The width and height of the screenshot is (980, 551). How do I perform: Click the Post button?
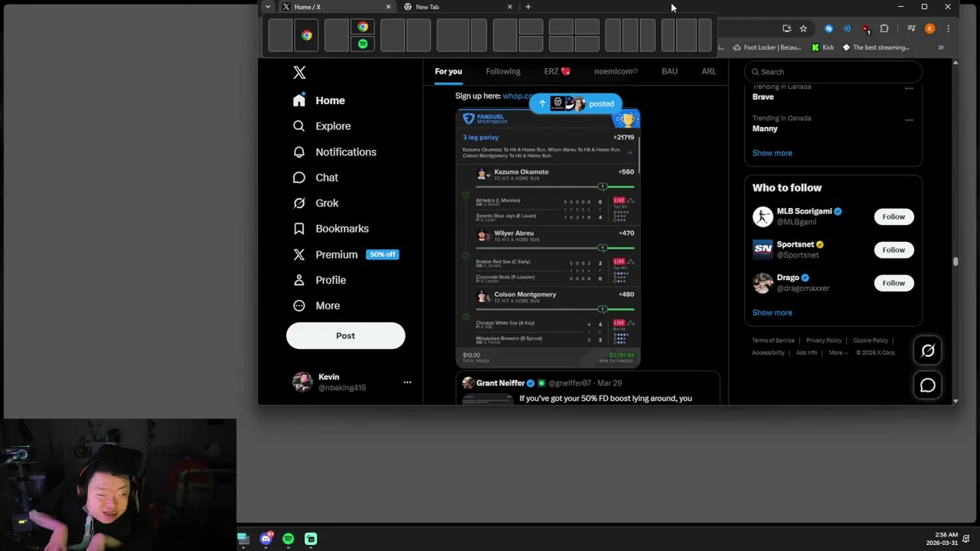coord(345,335)
